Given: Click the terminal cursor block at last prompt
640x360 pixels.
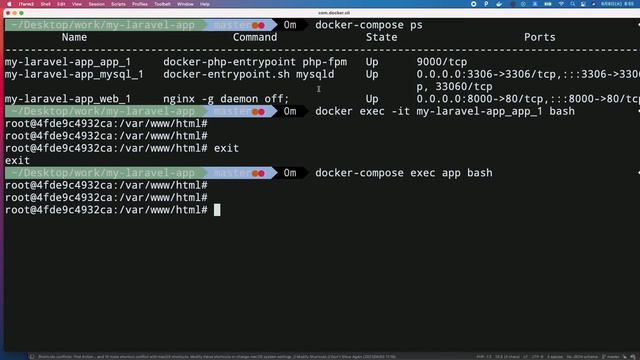Looking at the screenshot, I should pos(217,210).
